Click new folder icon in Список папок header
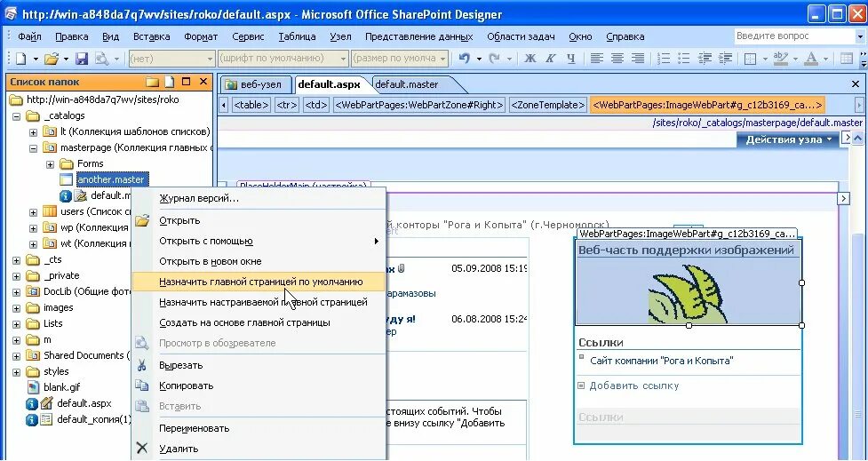Viewport: 868px width, 461px height. point(152,82)
